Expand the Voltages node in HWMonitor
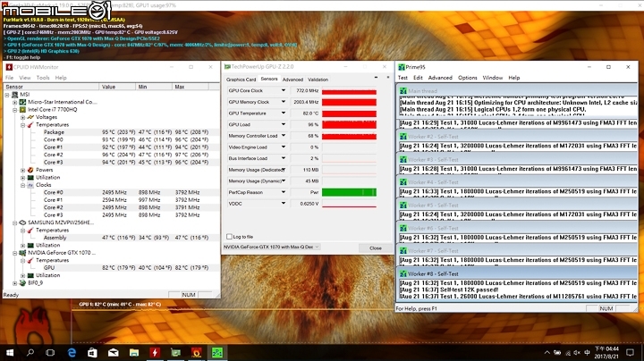Image resolution: width=644 pixels, height=361 pixels. (22, 117)
